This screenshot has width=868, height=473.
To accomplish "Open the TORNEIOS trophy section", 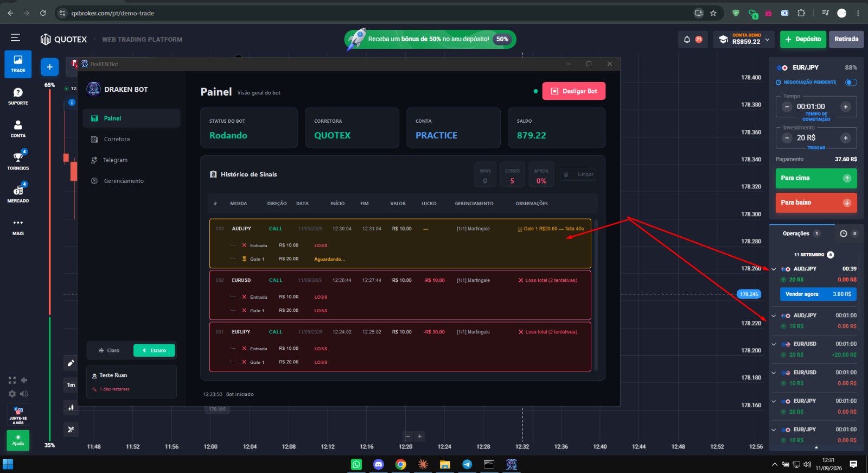I will tap(18, 161).
